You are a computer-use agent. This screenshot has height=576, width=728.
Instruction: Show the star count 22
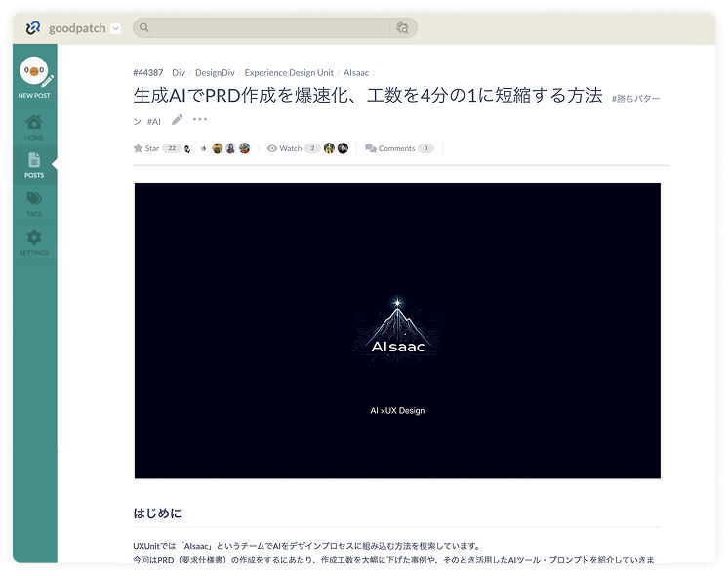pyautogui.click(x=172, y=148)
